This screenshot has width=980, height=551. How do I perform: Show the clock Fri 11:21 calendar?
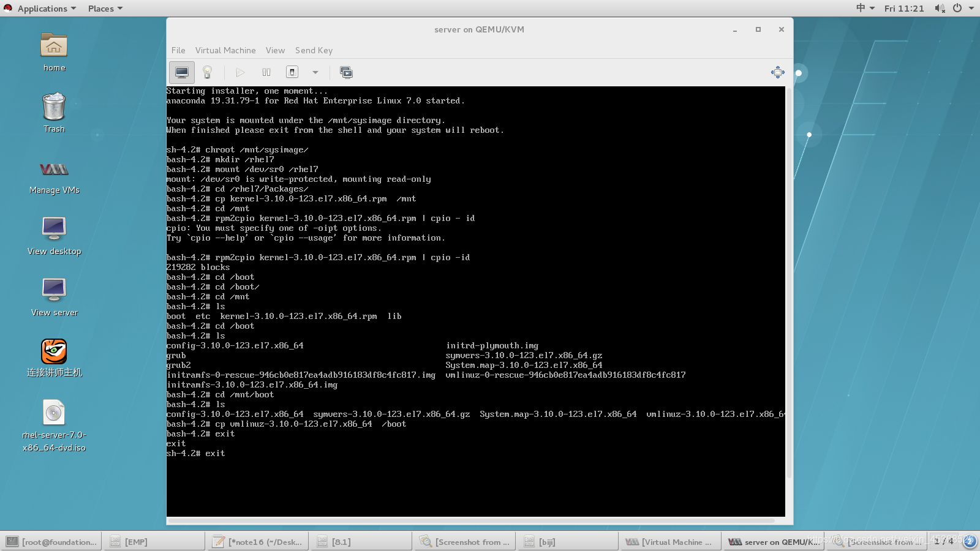[x=904, y=9]
